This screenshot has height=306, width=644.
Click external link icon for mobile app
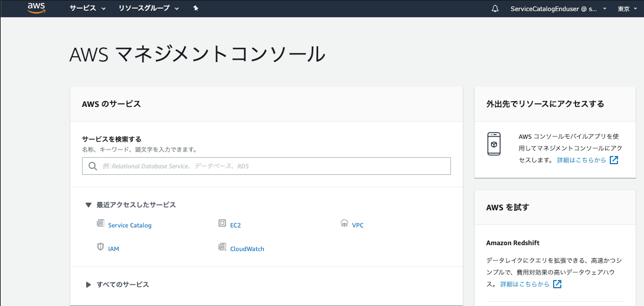click(x=614, y=160)
